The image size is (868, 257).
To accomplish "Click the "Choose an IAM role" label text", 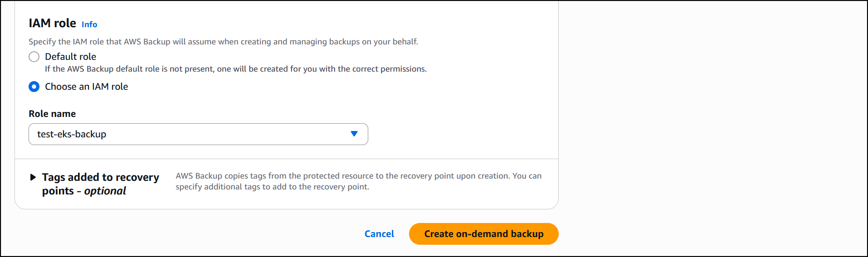I will pyautogui.click(x=86, y=87).
